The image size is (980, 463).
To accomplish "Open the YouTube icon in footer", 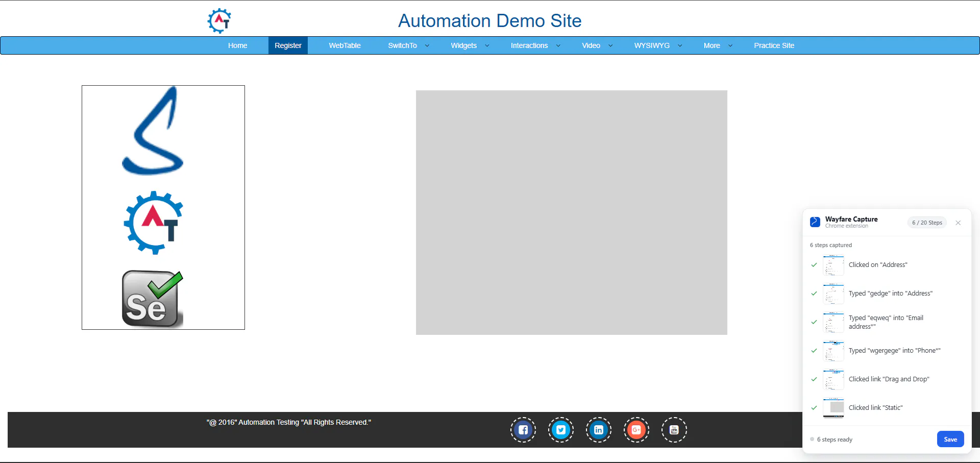I will click(674, 430).
